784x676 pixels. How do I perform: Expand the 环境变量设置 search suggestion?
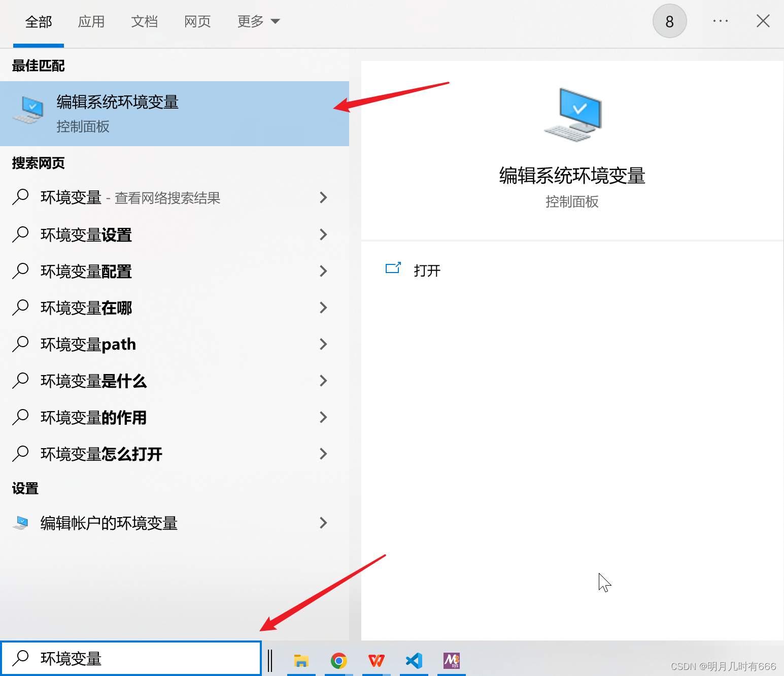(x=323, y=234)
